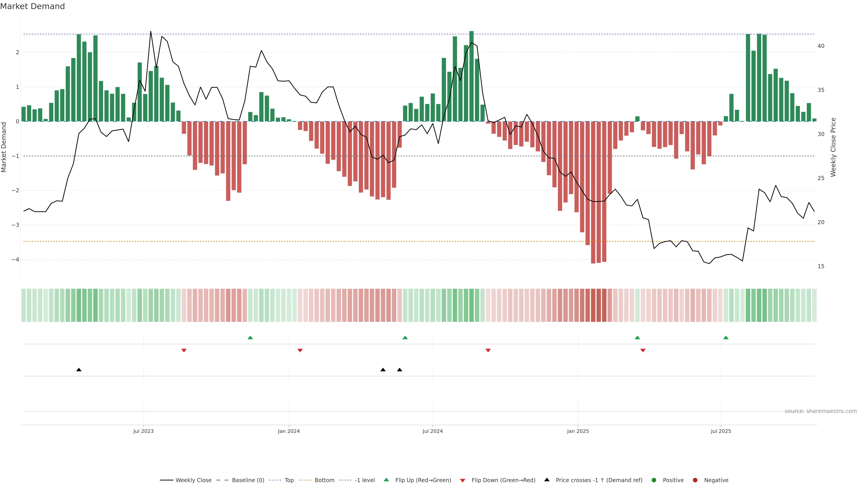
Task: Click the Market Demand chart title
Action: click(x=32, y=6)
